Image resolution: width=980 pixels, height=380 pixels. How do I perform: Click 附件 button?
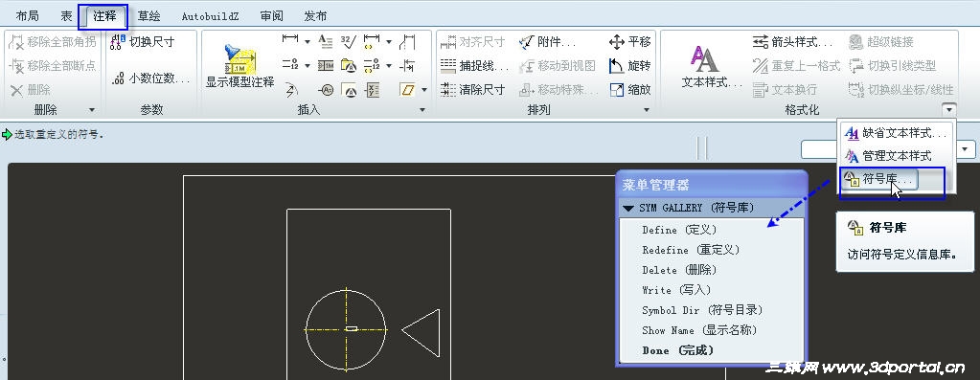pyautogui.click(x=548, y=42)
